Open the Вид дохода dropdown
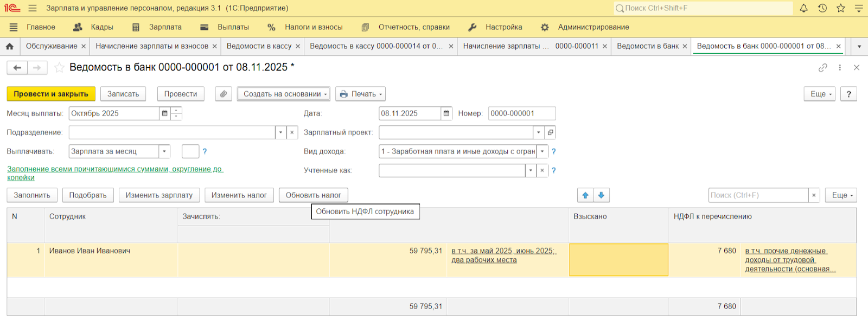The width and height of the screenshot is (868, 320). [542, 151]
